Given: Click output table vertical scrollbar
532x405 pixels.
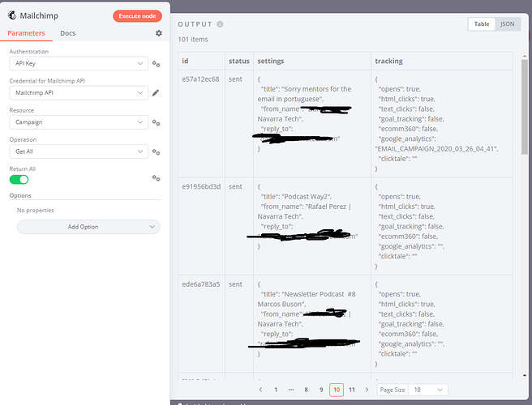Looking at the screenshot, I should 525,107.
